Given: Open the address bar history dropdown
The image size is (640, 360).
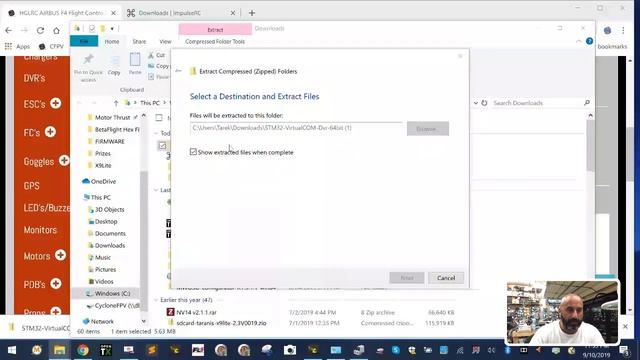Looking at the screenshot, I should (476, 103).
